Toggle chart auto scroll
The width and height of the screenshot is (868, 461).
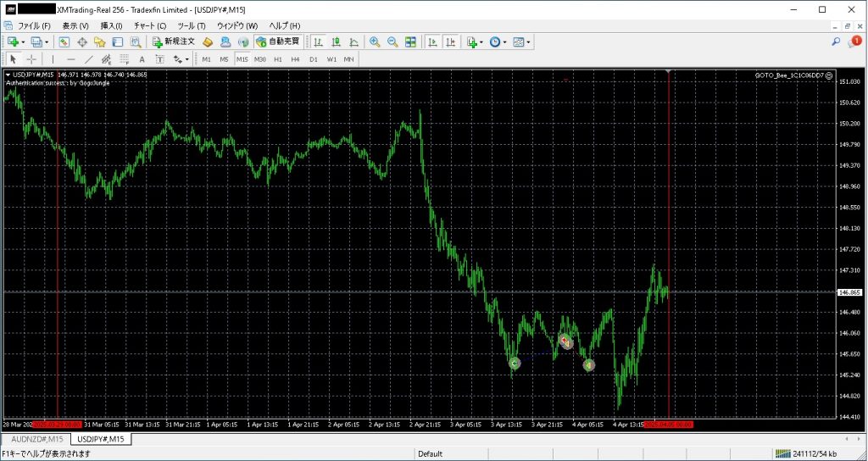coord(432,42)
